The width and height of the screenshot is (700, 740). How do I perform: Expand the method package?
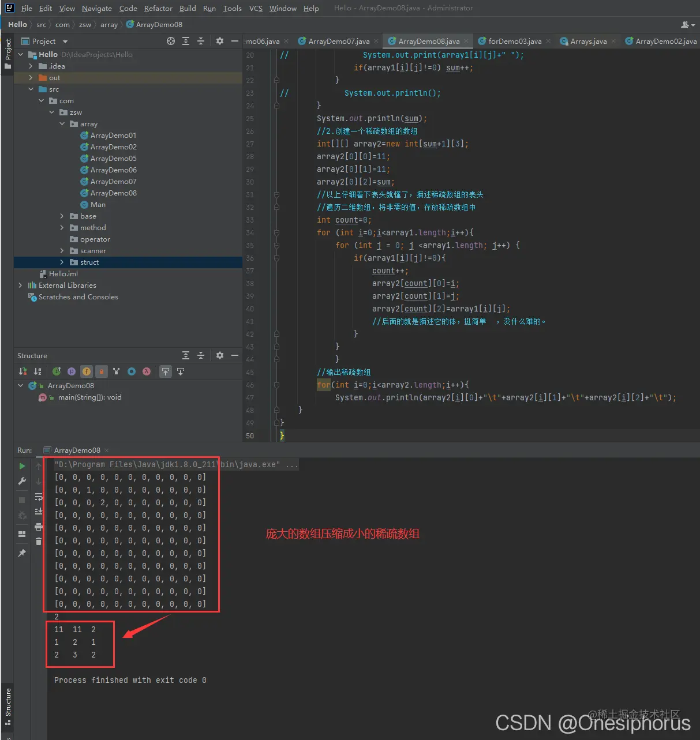(x=62, y=228)
